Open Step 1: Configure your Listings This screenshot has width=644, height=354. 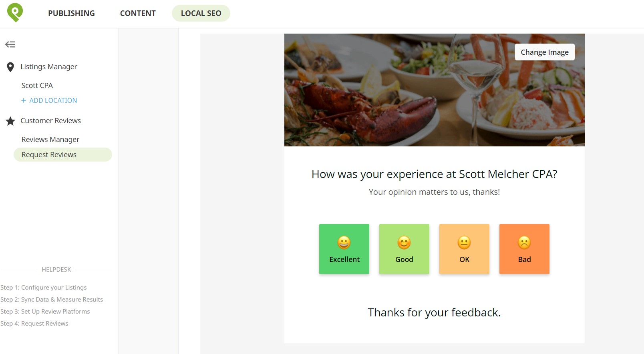44,288
